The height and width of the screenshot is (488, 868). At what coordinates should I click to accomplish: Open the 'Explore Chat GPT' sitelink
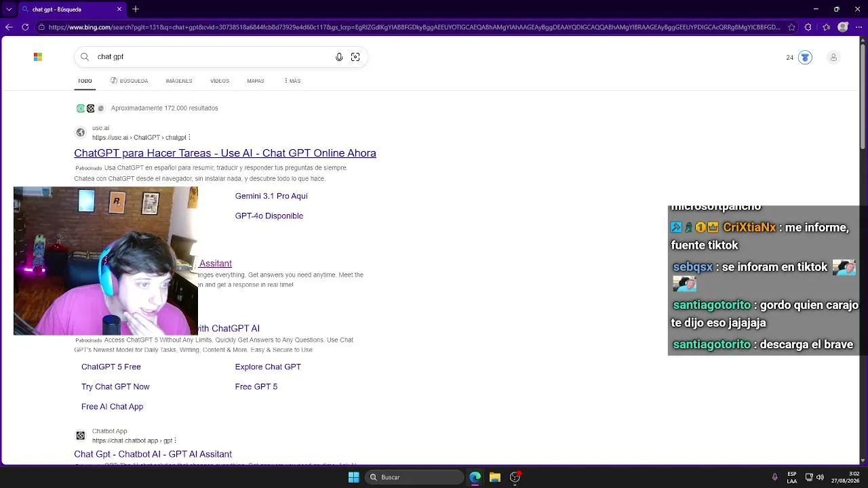click(268, 367)
